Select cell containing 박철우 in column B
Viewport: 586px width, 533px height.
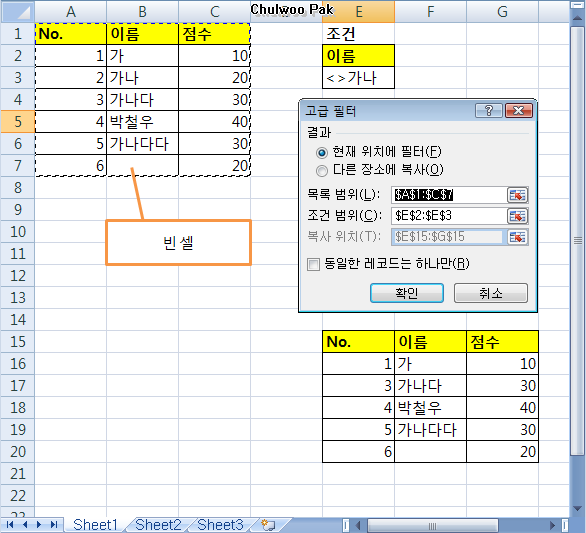point(142,121)
